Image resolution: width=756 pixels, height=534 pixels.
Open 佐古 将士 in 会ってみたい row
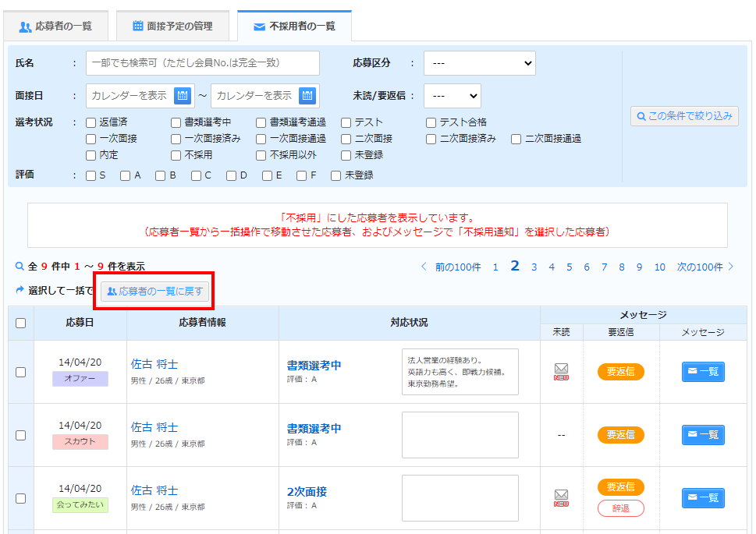pos(154,490)
